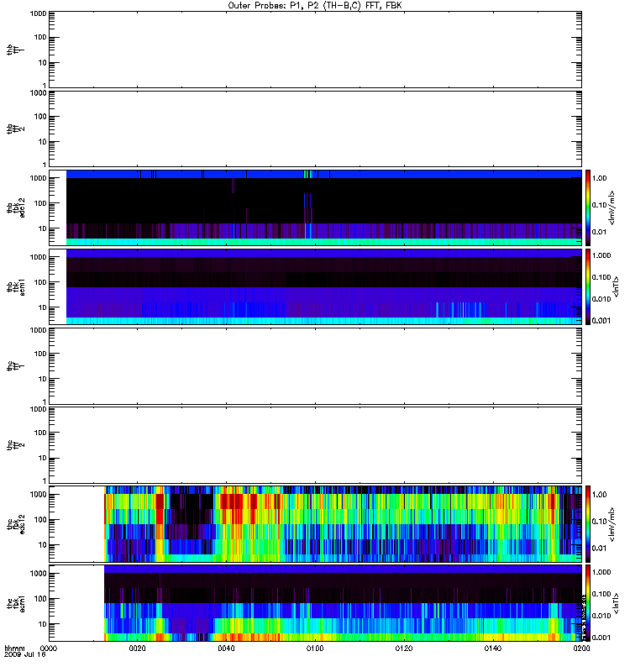Click the '10' y-axis tick of thb fbk edc12
This screenshot has height=672, width=630.
click(43, 228)
